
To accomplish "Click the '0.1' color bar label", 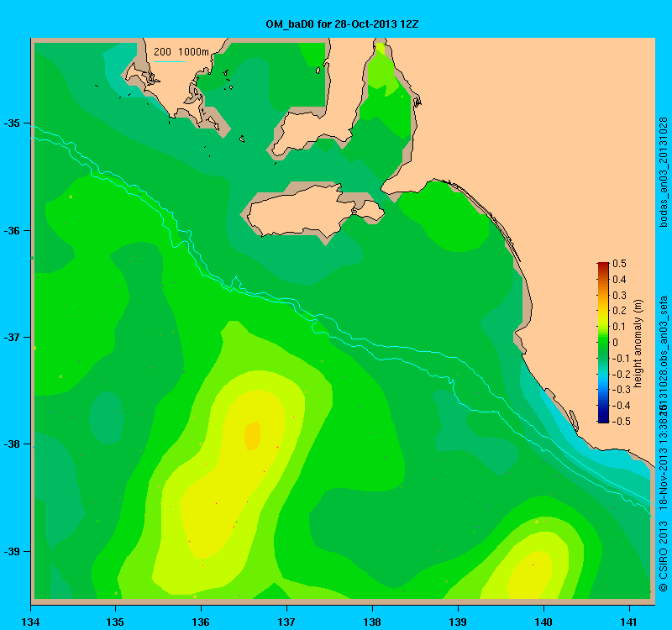I will [x=619, y=327].
